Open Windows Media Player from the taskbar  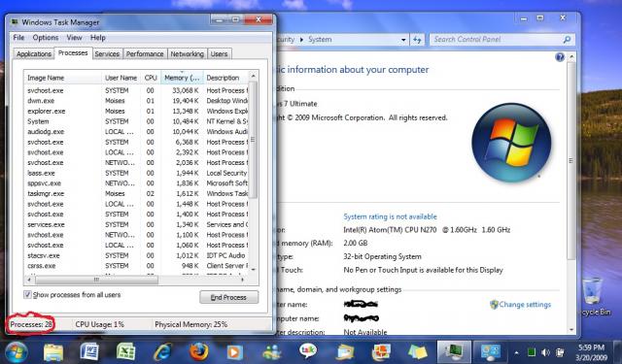click(235, 352)
